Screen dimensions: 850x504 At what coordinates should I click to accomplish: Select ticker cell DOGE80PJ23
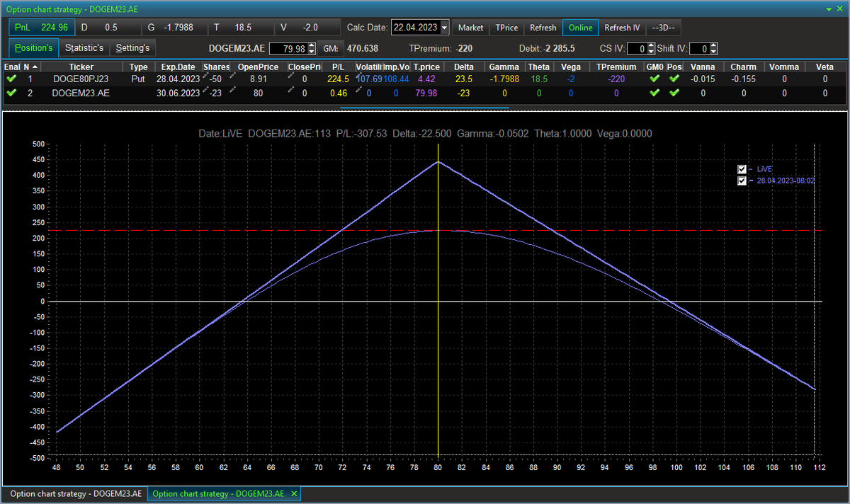pos(81,79)
